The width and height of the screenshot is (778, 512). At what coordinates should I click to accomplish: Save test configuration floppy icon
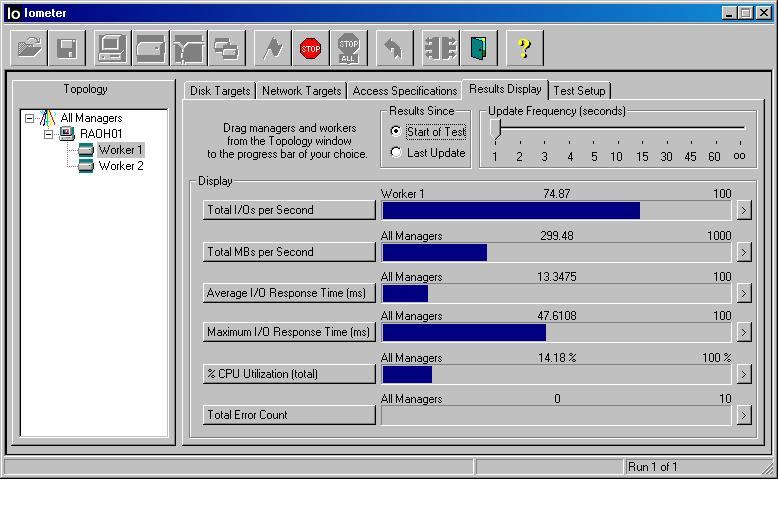67,48
